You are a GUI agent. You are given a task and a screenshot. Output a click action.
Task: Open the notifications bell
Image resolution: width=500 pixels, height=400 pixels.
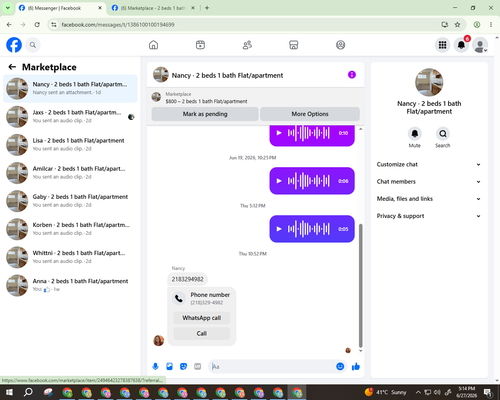pos(461,45)
